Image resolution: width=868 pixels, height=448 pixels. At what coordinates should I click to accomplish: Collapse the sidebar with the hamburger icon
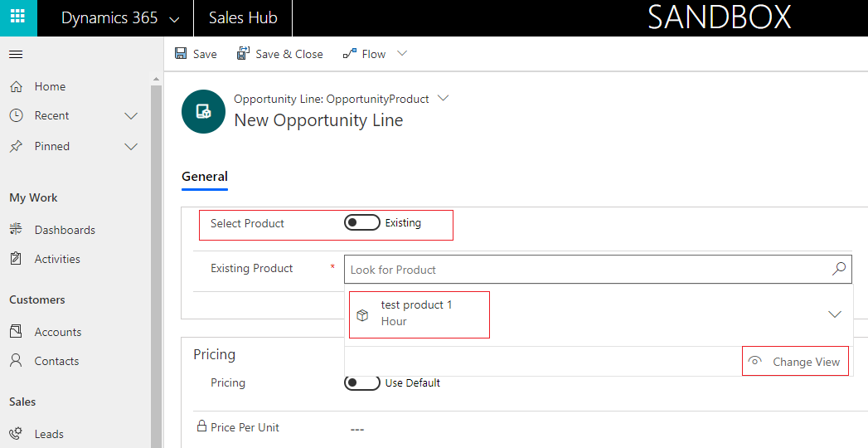click(16, 55)
